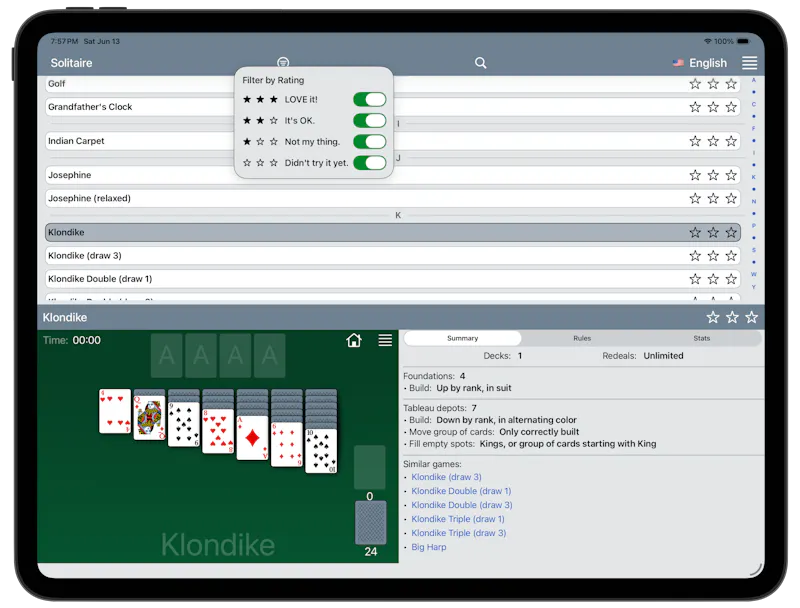This screenshot has height=608, width=800.
Task: Rate Josephine (relaxed) with first star
Action: (x=695, y=198)
